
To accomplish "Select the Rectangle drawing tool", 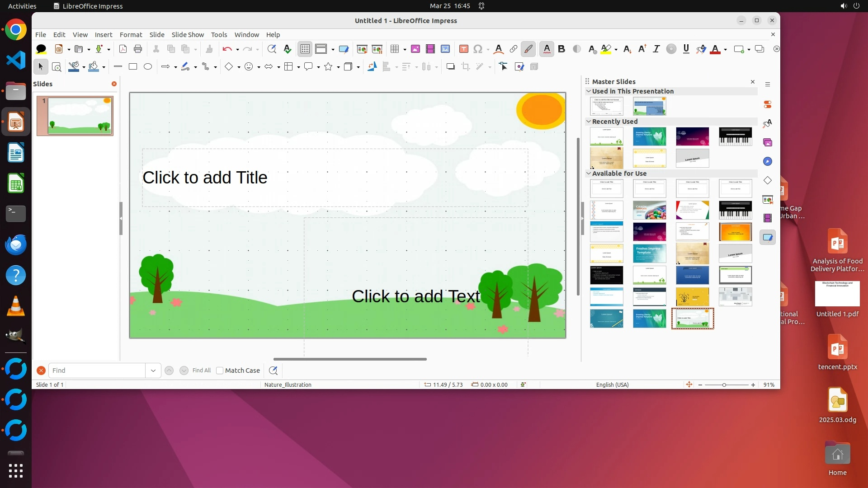I will point(132,67).
